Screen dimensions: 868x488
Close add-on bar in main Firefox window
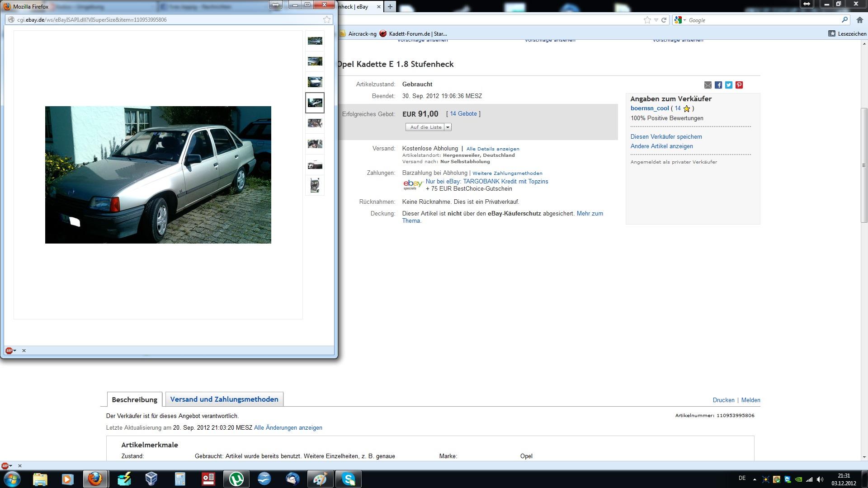[20, 466]
